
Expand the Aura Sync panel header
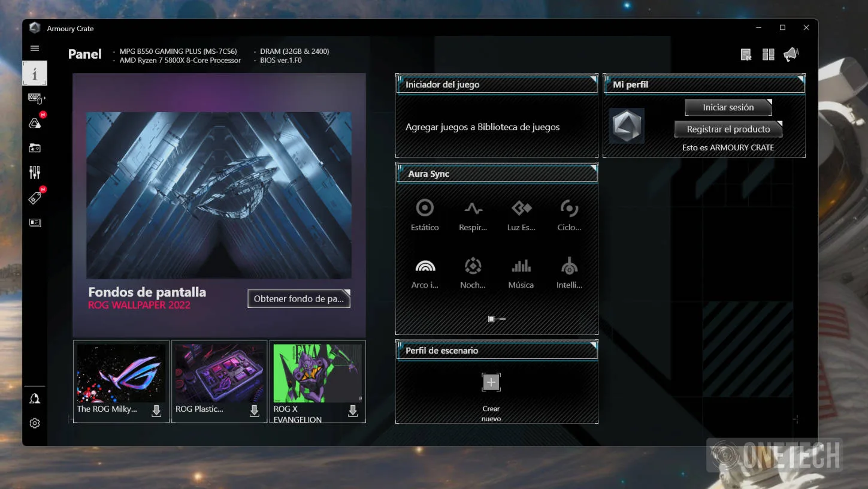497,174
